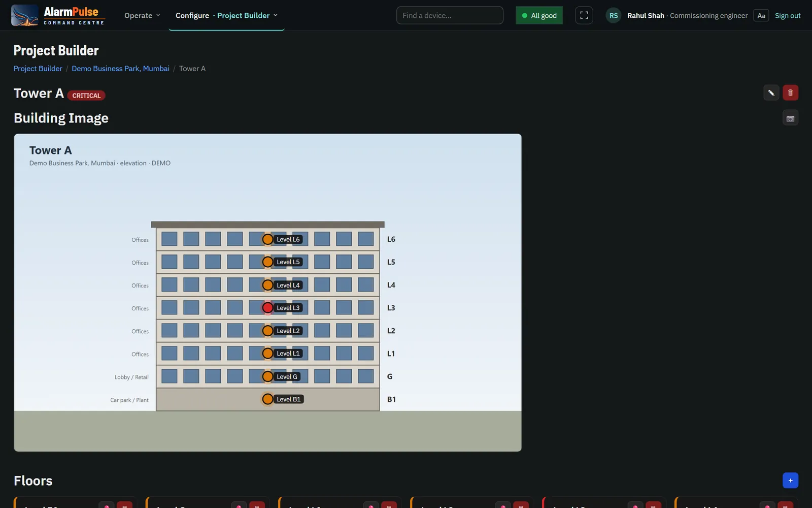Click the B1 floor label beside building
Viewport: 812px width, 508px height.
click(391, 399)
